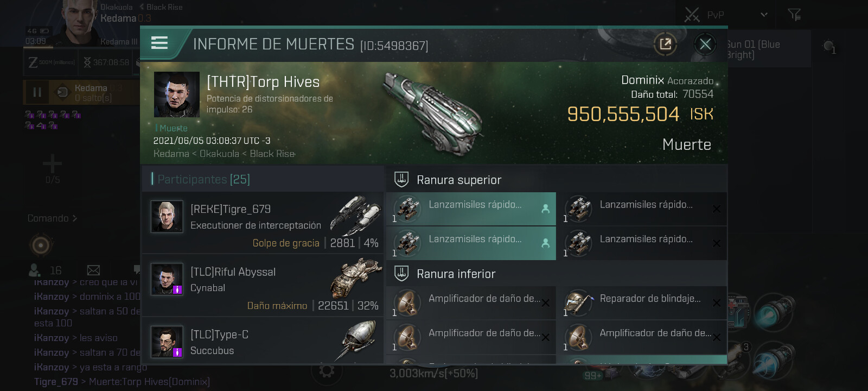868x391 pixels.
Task: Close the Informe de Muertes window
Action: click(705, 44)
